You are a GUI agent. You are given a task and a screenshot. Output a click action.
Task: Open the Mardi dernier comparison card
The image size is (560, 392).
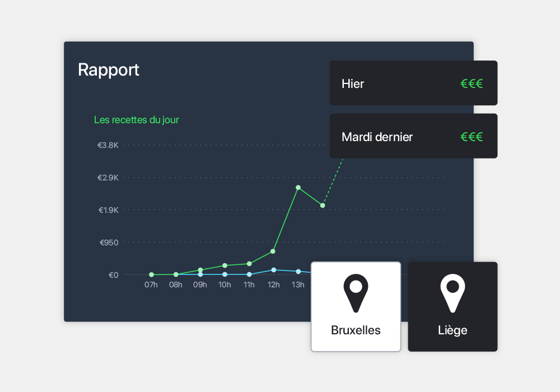[x=413, y=136]
